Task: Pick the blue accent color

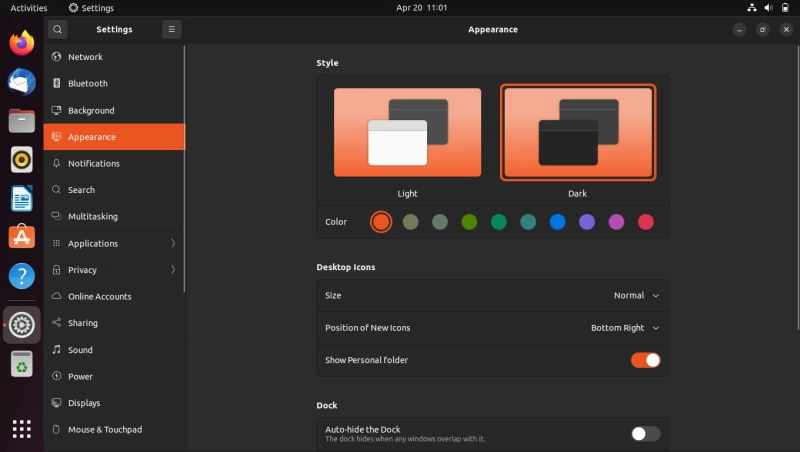Action: (557, 222)
